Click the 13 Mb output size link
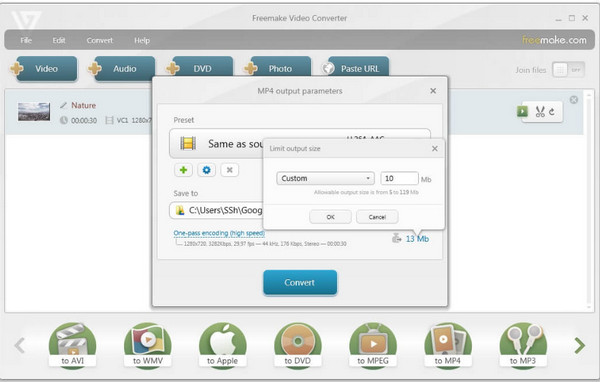The image size is (600, 382). point(417,239)
